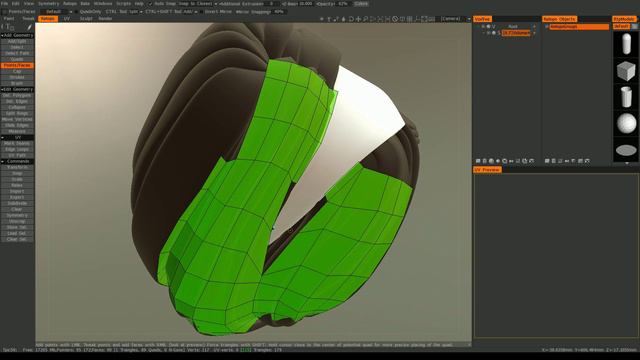The image size is (640, 360).
Task: Open the Default preset dropdown
Action: [57, 12]
